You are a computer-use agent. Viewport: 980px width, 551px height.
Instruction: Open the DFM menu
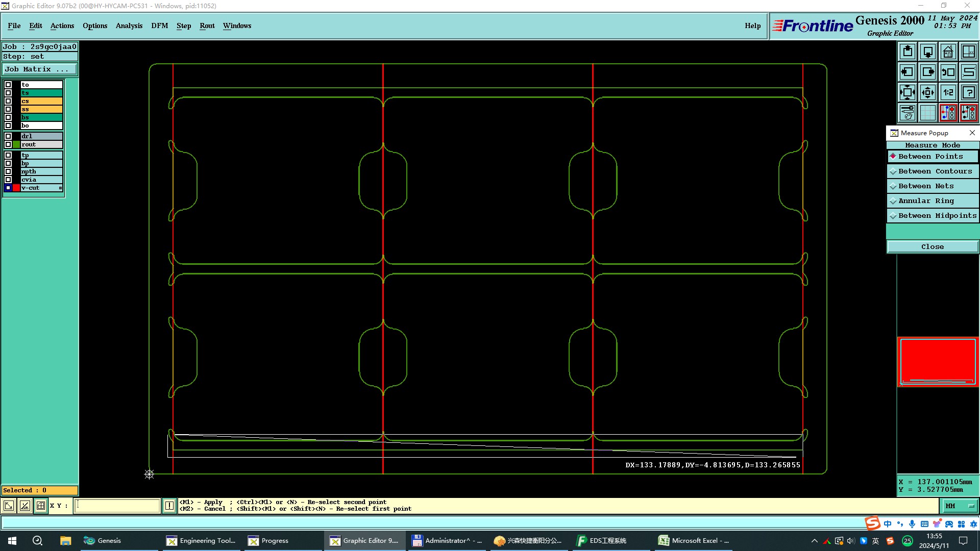[159, 26]
